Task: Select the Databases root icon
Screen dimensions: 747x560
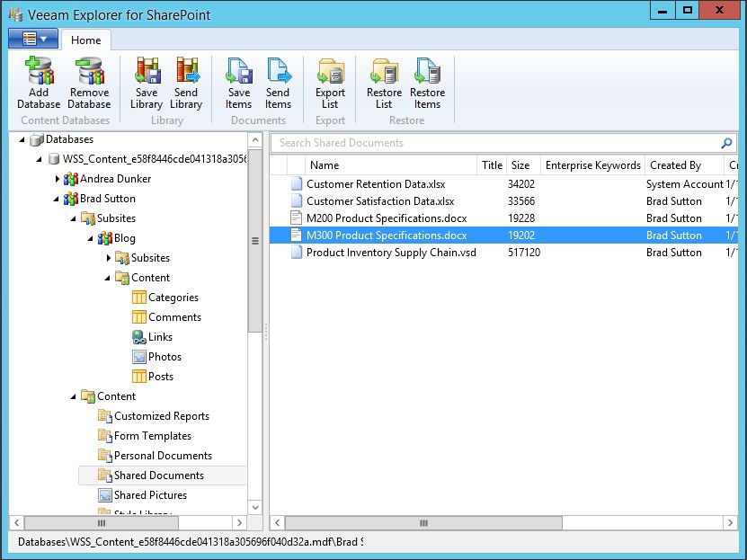Action: coord(37,139)
